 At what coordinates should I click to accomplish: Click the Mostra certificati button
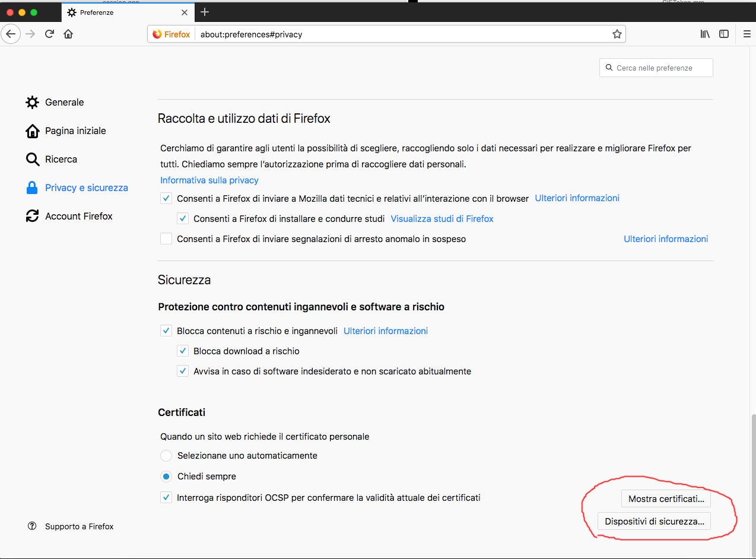point(666,498)
